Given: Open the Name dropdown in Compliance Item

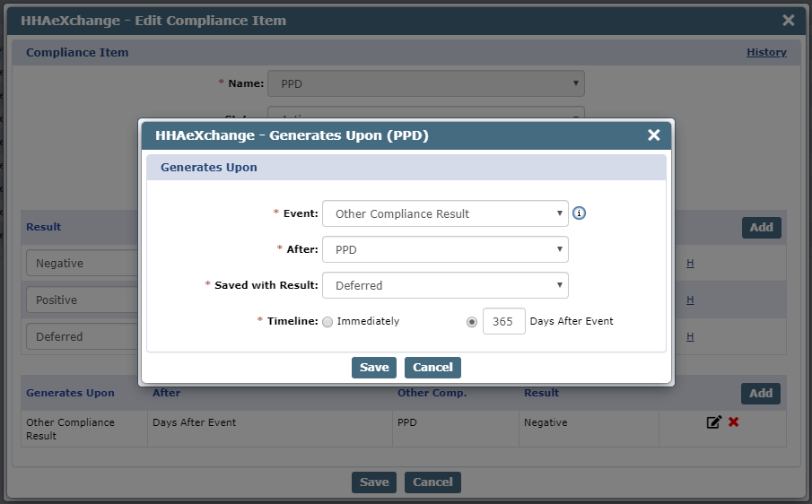Looking at the screenshot, I should pos(425,83).
